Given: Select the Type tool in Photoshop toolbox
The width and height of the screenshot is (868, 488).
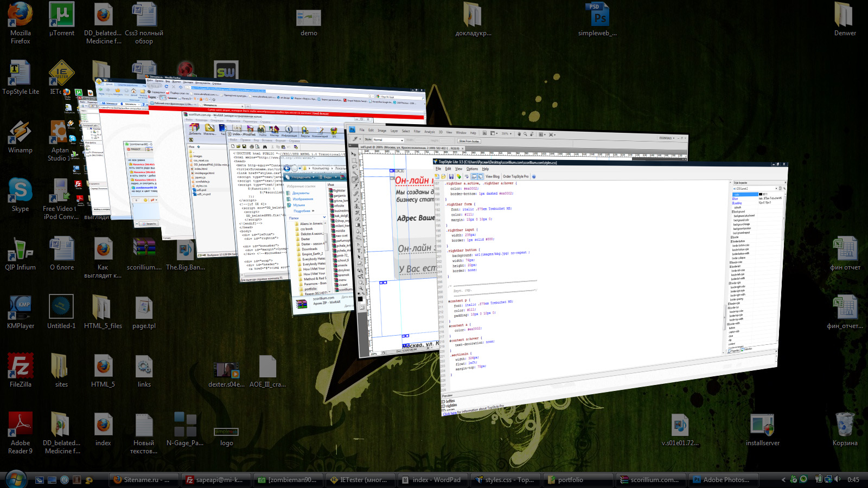Looking at the screenshot, I should point(359,251).
